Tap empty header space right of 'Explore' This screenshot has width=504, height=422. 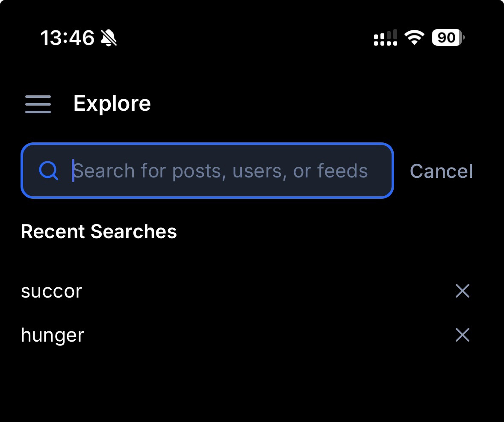point(321,103)
